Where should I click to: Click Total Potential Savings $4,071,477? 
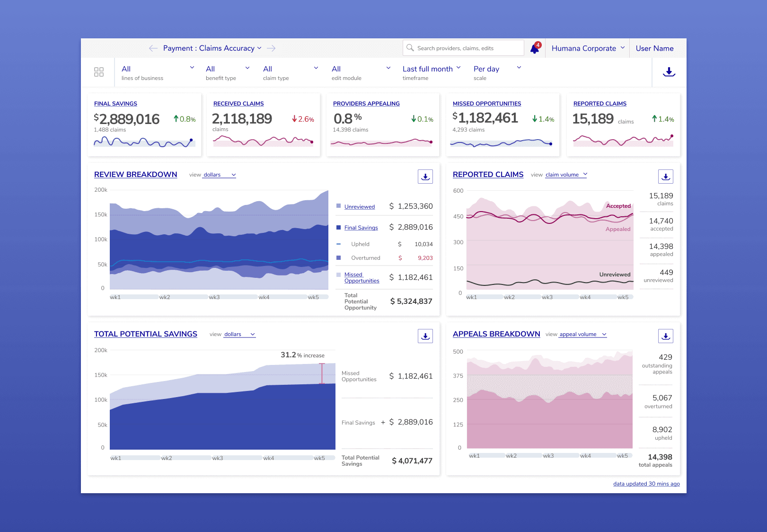412,461
